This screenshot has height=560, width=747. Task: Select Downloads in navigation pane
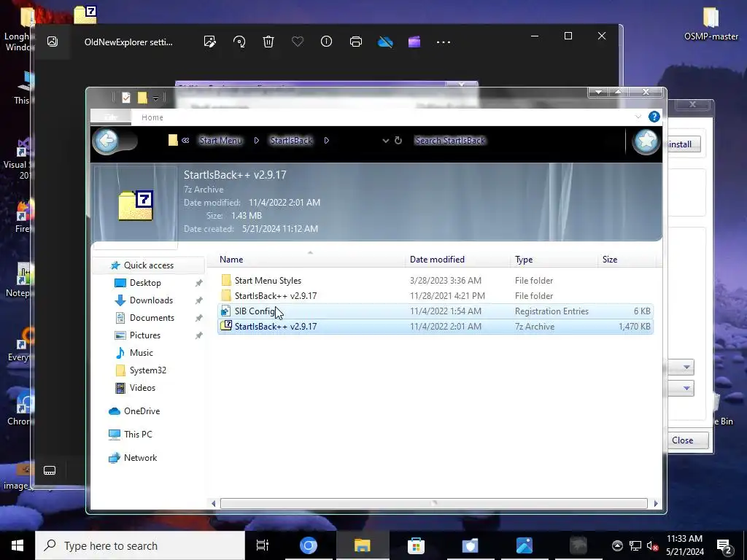click(x=151, y=300)
